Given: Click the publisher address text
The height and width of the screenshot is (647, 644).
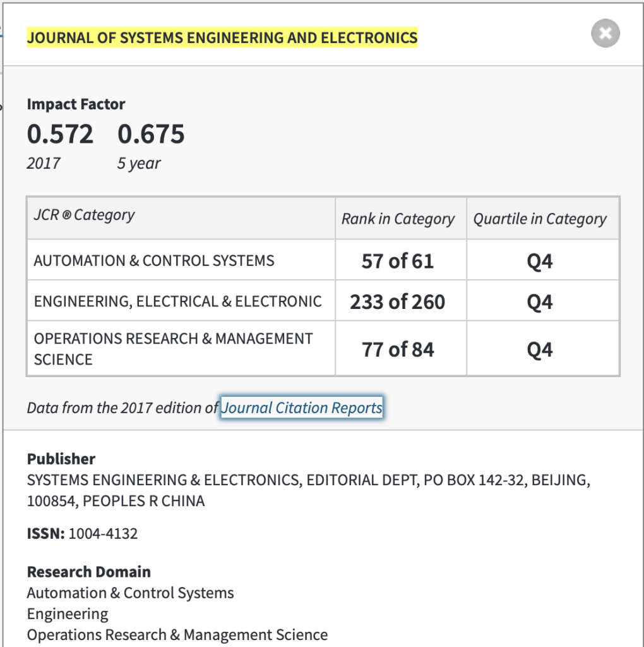Looking at the screenshot, I should (308, 490).
